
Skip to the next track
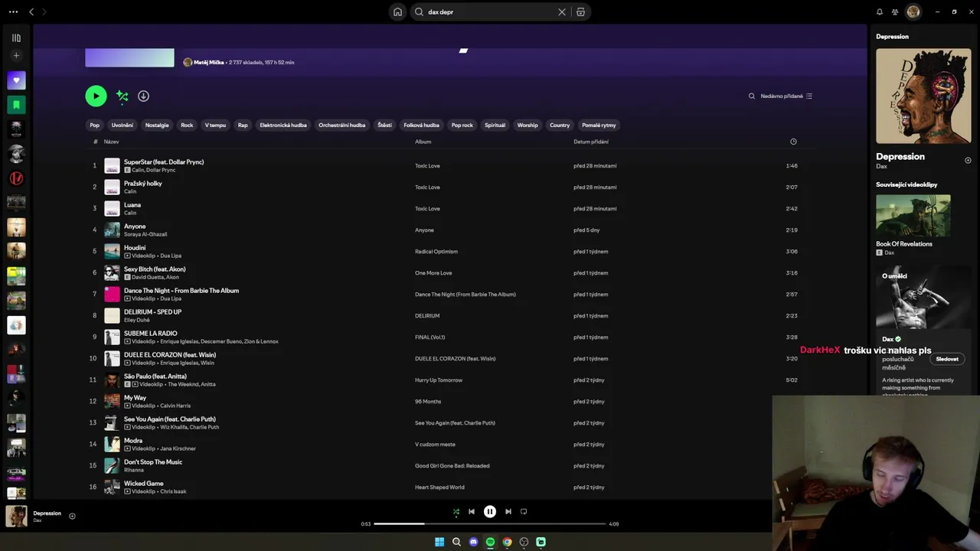tap(508, 512)
